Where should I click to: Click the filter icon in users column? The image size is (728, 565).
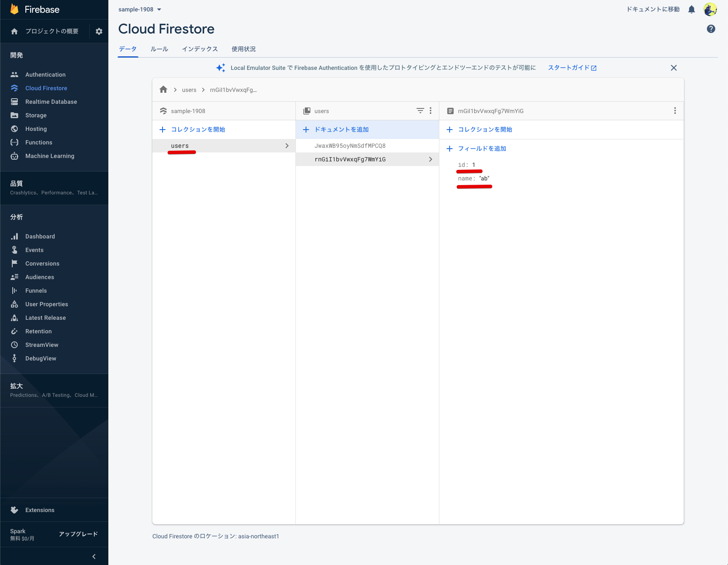[x=420, y=111]
